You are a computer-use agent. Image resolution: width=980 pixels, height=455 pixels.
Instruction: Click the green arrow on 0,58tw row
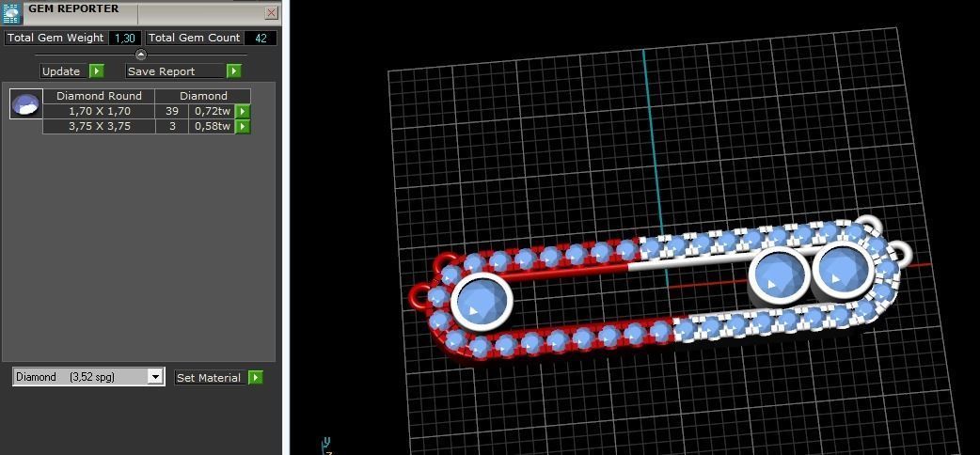tap(242, 126)
